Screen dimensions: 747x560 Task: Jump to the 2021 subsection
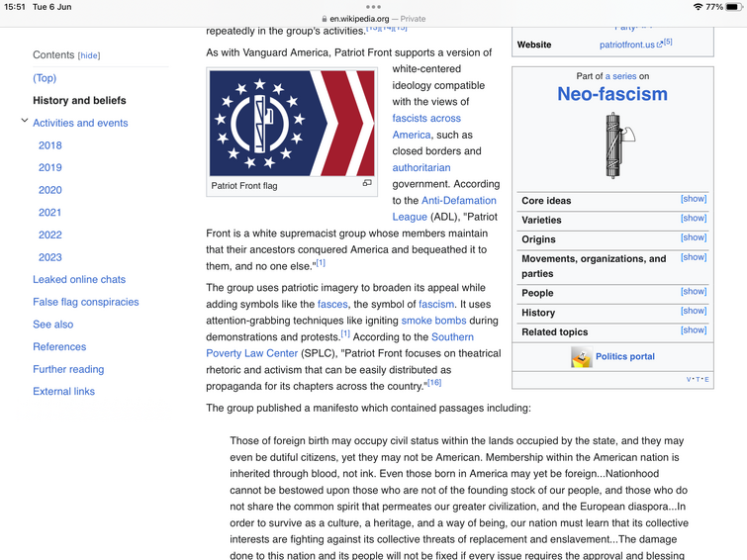pos(50,213)
